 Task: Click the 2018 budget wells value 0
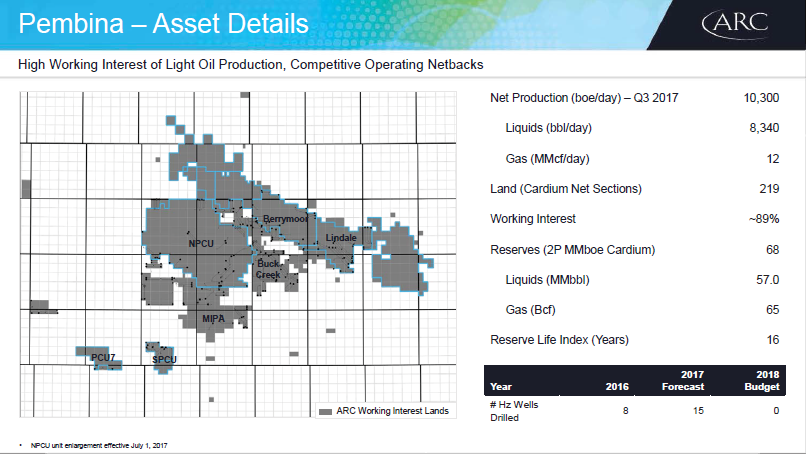(776, 411)
